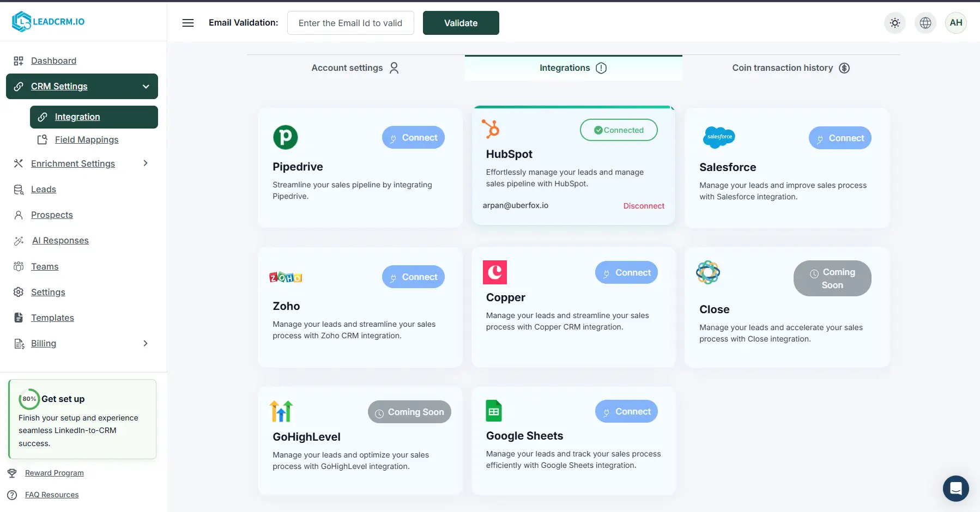Click the Leads sidebar icon

point(19,190)
